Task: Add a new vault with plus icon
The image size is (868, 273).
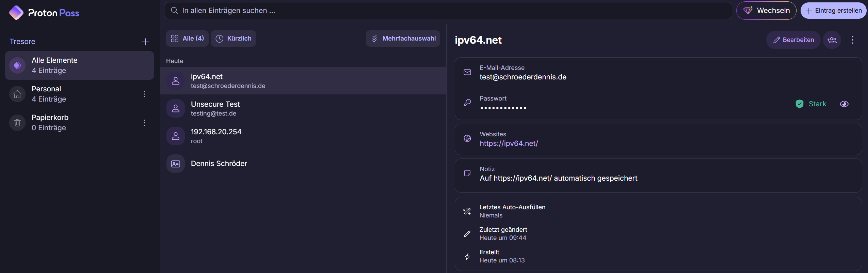Action: tap(145, 42)
